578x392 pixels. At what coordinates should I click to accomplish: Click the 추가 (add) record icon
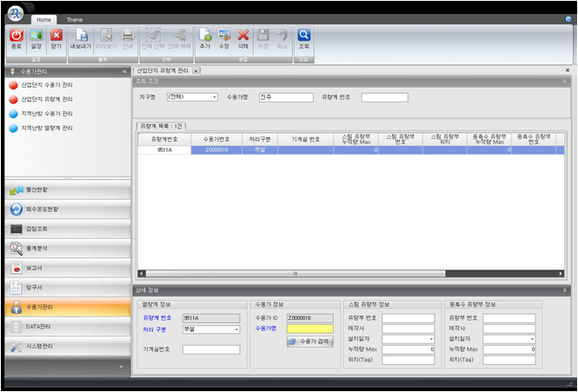click(x=205, y=37)
